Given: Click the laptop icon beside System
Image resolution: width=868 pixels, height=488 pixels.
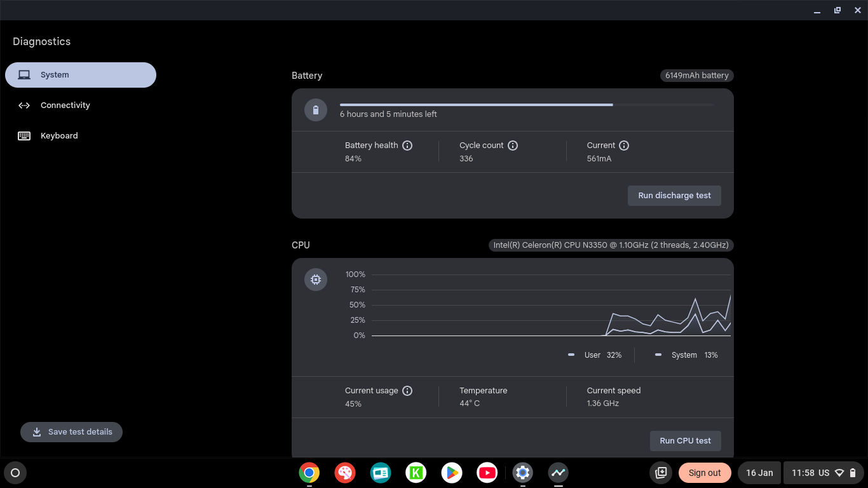Looking at the screenshot, I should 24,75.
